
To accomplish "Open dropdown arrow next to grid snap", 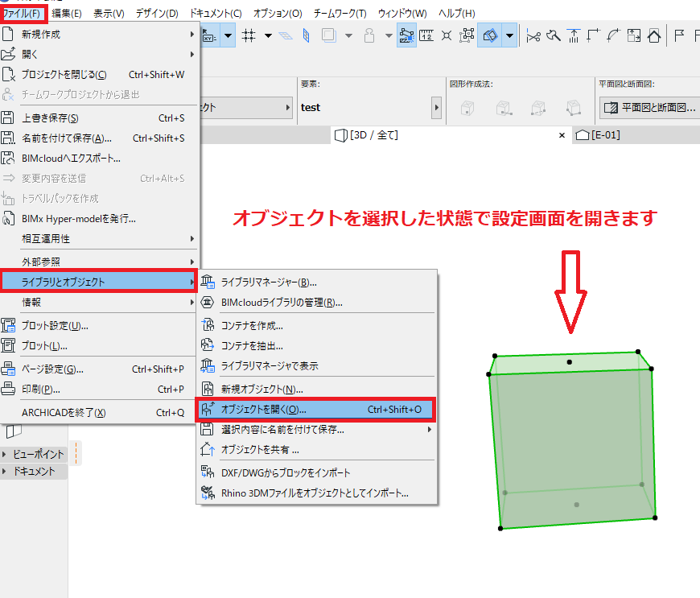I will pos(268,35).
